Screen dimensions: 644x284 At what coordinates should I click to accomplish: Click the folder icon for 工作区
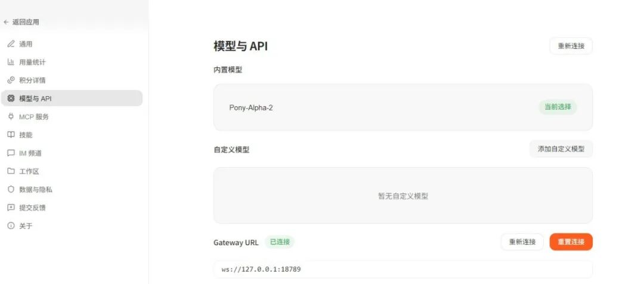coord(11,171)
